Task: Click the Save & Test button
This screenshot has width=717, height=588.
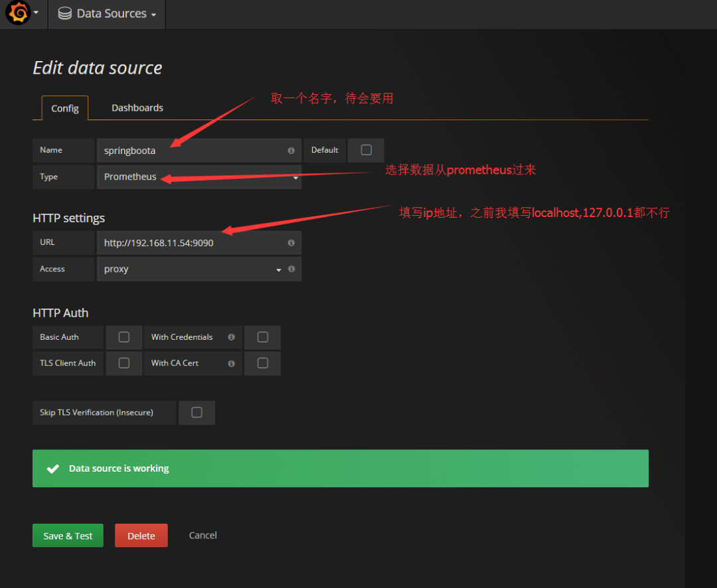Action: (68, 536)
